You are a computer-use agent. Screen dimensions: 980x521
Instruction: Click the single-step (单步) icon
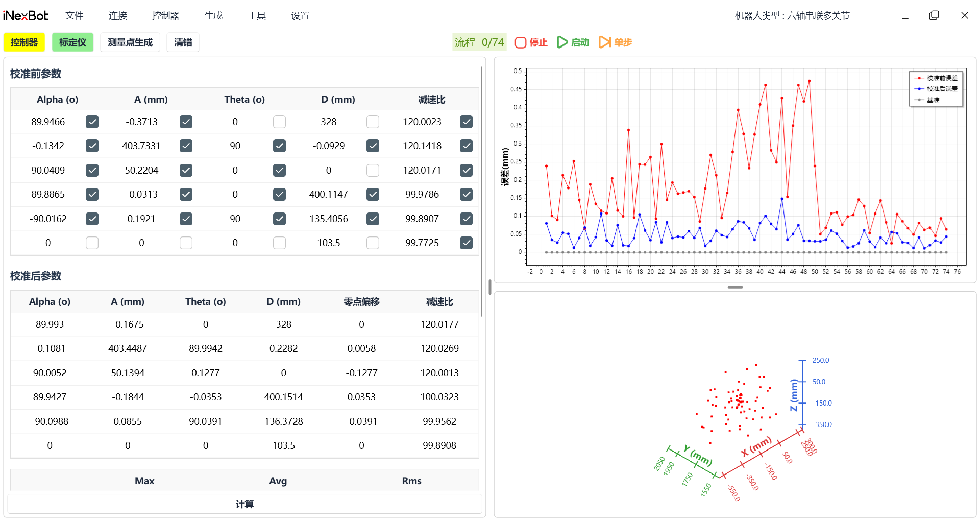click(x=605, y=42)
